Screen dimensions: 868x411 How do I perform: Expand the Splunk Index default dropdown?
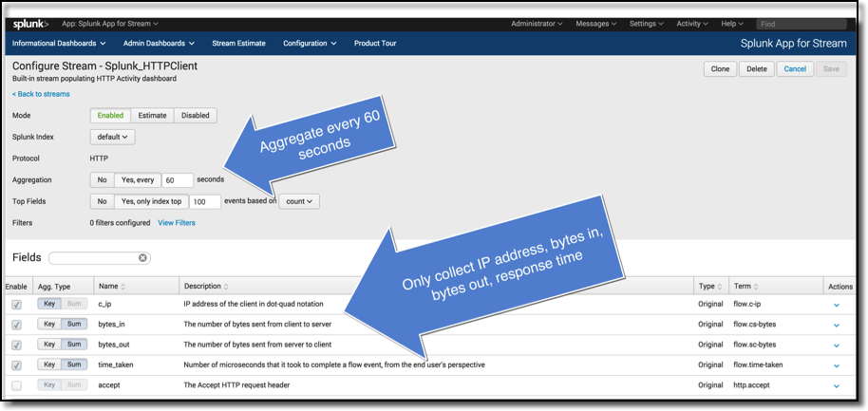coord(112,137)
